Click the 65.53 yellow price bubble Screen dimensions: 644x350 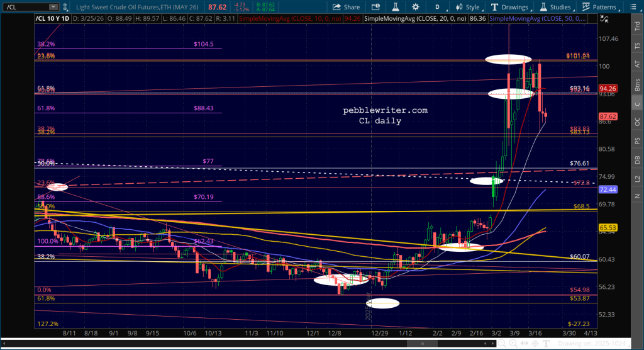click(x=608, y=227)
